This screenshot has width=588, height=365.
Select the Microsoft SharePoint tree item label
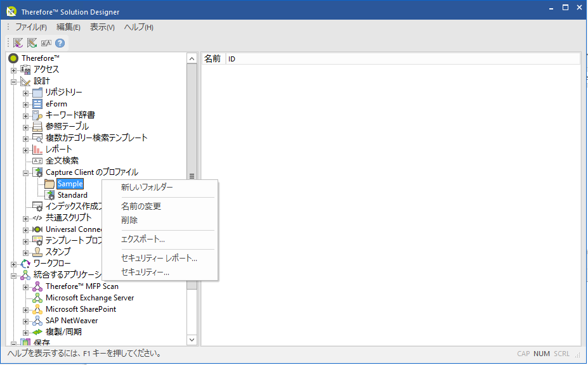81,309
